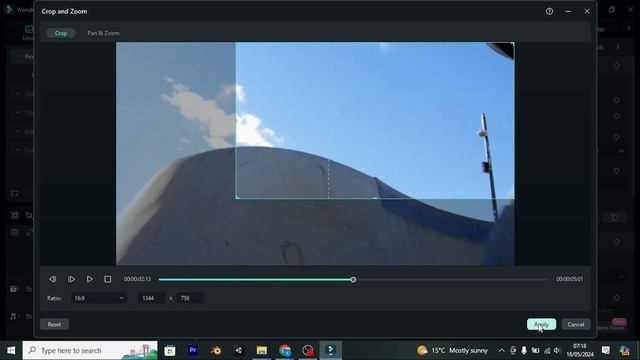Step forward to the next frame
The image size is (640, 360).
click(x=71, y=279)
